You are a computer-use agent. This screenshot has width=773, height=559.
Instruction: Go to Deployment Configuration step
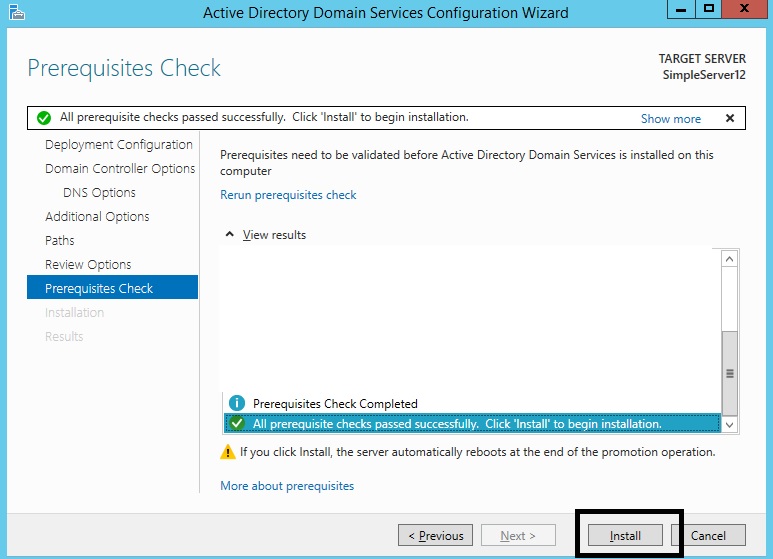coord(119,144)
